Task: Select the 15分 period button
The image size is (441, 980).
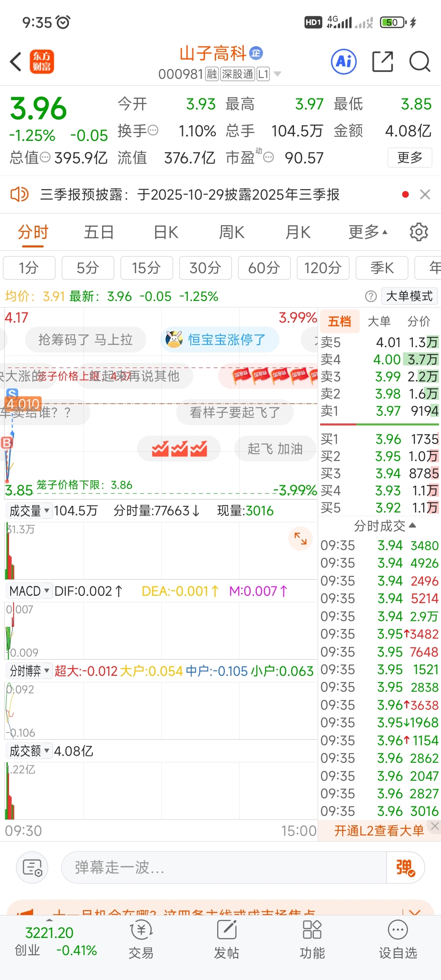Action: pos(147,268)
